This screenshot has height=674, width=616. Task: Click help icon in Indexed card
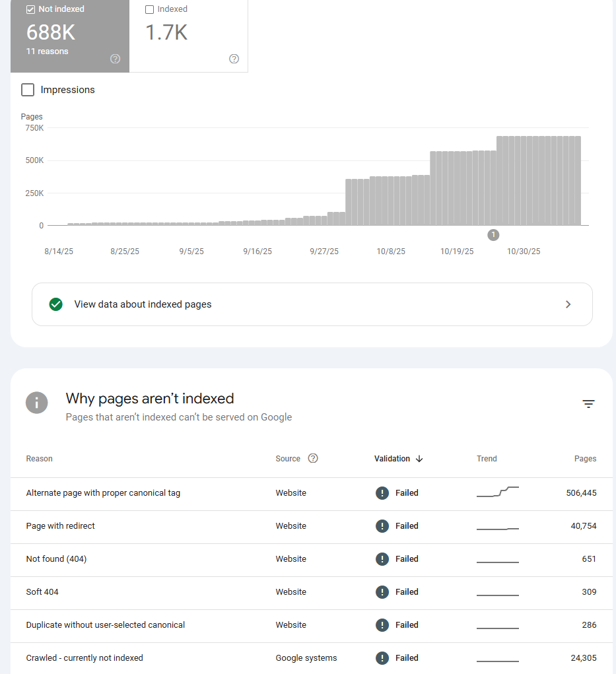click(234, 59)
